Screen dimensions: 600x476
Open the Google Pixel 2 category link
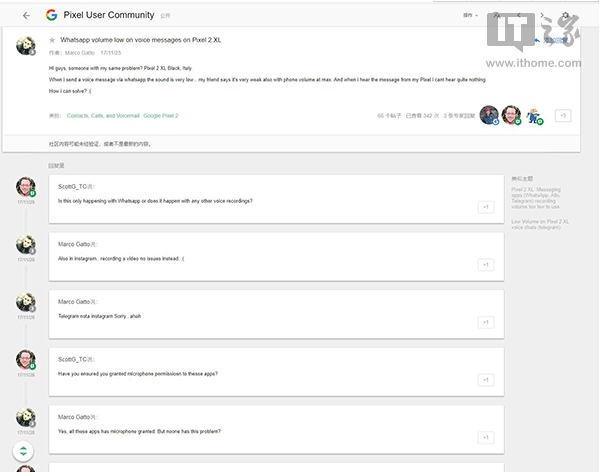pos(161,116)
